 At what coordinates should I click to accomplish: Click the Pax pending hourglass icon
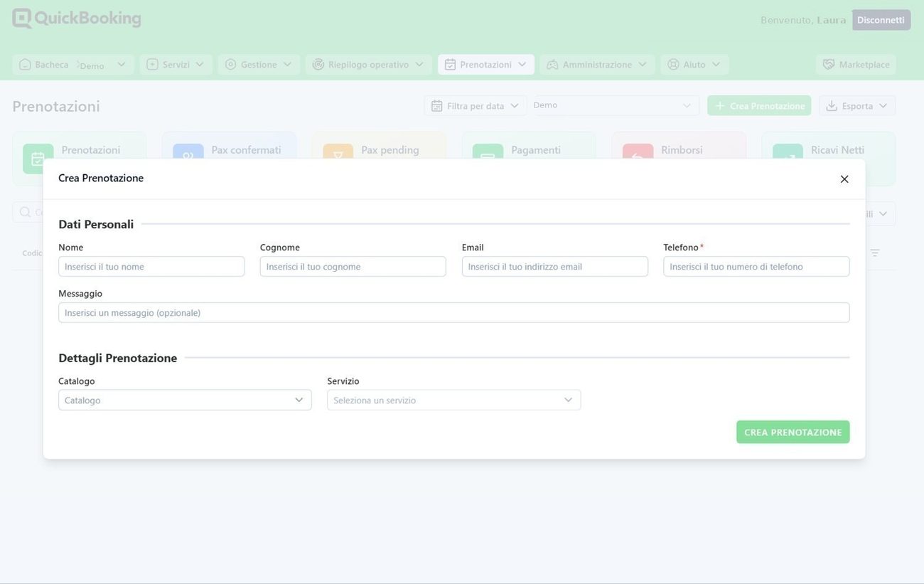coord(338,152)
